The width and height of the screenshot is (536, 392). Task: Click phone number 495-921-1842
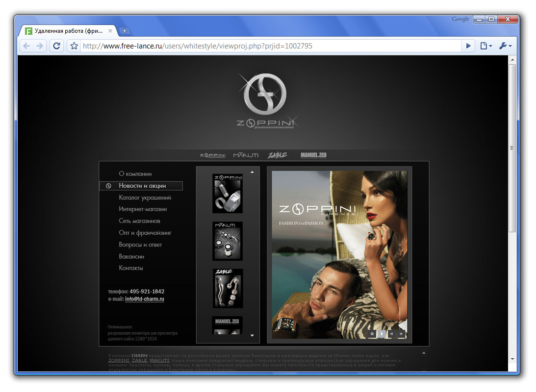point(147,291)
